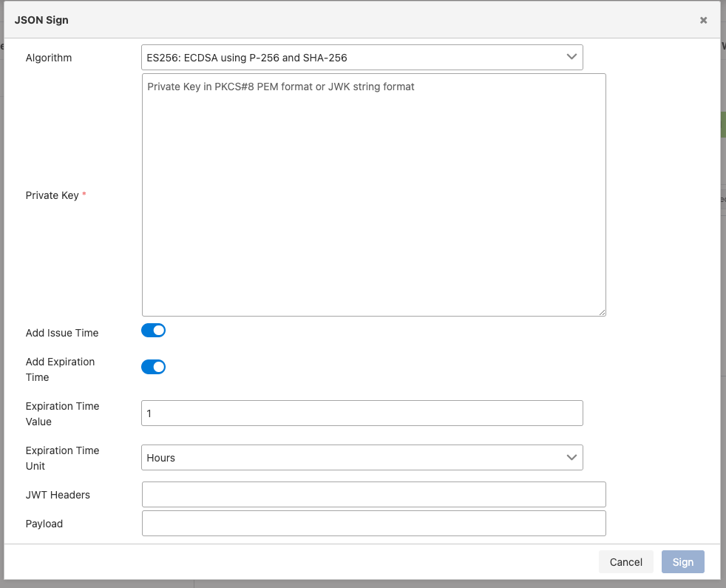The width and height of the screenshot is (726, 588).
Task: Click into the Private Key text area
Action: coord(373,195)
